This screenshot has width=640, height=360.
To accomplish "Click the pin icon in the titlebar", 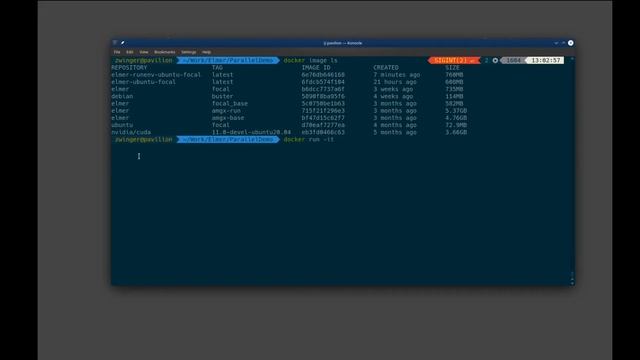I will point(122,43).
